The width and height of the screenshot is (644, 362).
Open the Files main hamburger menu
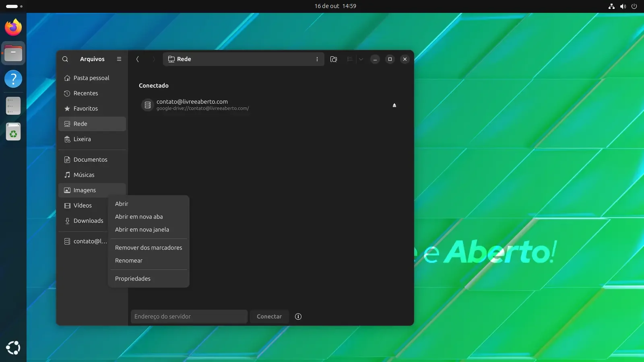click(119, 59)
